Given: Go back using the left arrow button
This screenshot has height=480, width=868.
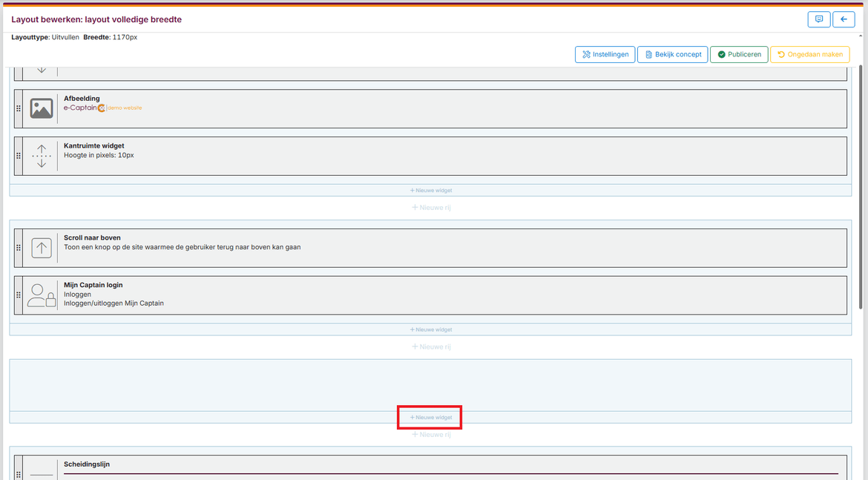Looking at the screenshot, I should click(x=844, y=19).
